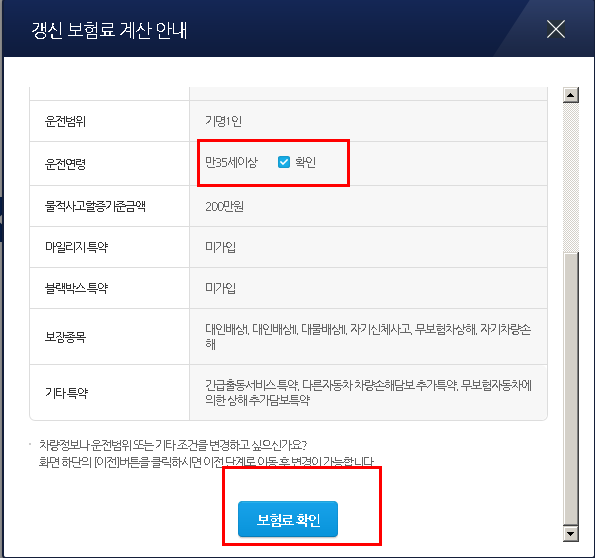This screenshot has height=558, width=595.
Task: Click the scrollbar down arrow
Action: (x=571, y=533)
